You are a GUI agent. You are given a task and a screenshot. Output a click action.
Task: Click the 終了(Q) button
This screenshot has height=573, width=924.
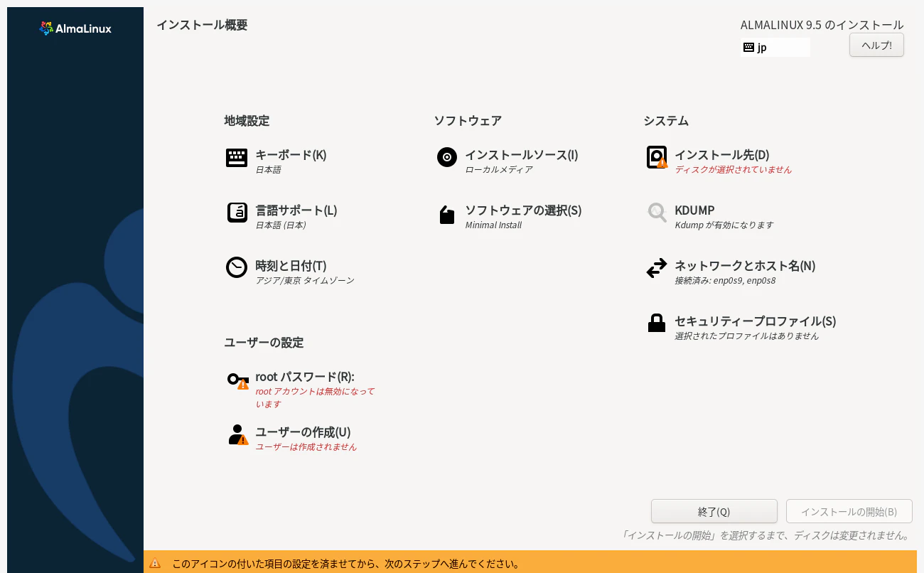(x=714, y=511)
